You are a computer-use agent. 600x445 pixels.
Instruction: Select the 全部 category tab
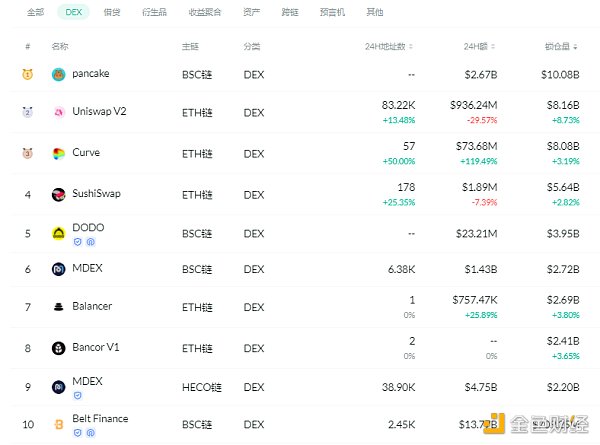pos(36,13)
